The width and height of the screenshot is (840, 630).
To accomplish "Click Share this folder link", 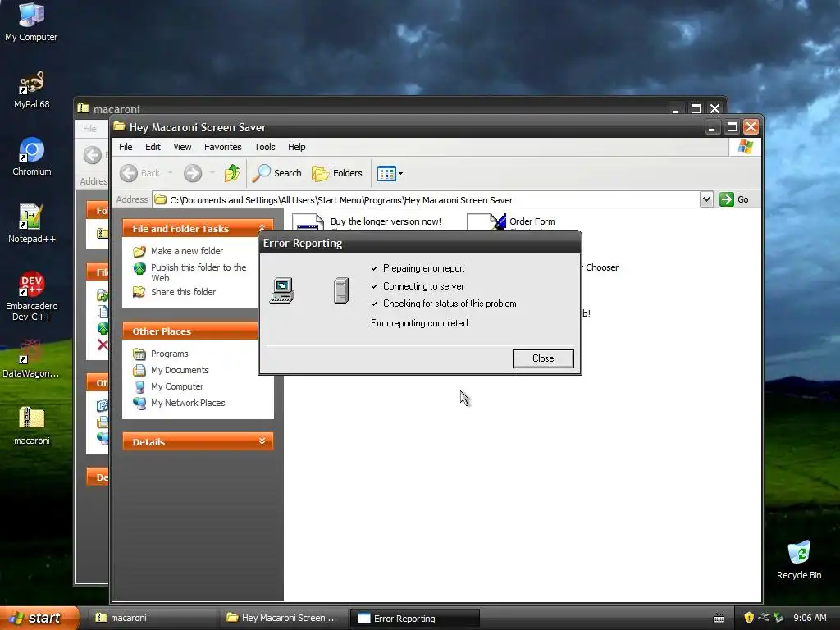I will [183, 292].
